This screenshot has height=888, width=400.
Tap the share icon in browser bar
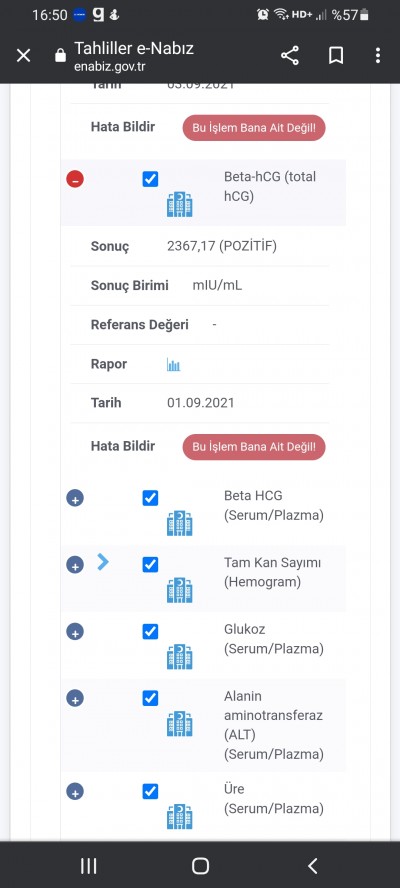pyautogui.click(x=290, y=56)
